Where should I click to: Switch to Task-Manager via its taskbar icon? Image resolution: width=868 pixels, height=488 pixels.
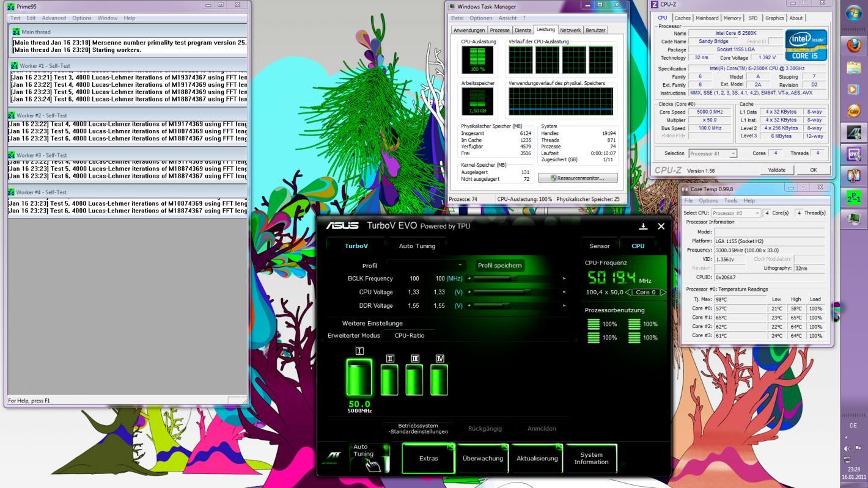click(854, 219)
